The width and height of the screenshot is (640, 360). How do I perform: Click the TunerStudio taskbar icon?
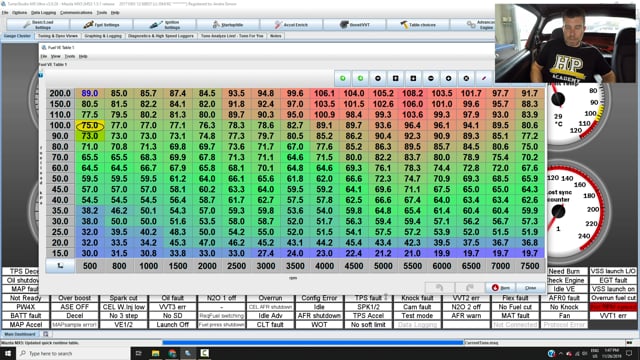click(x=188, y=353)
